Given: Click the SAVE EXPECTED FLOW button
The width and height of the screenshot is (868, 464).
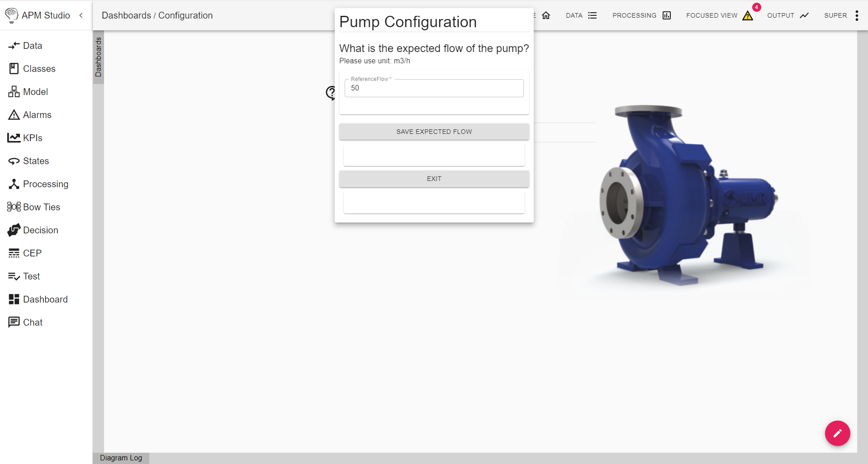Looking at the screenshot, I should (x=433, y=132).
